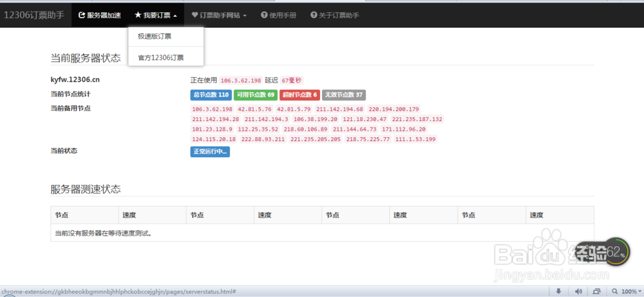Click backup node 42.81.5.79

click(x=294, y=110)
